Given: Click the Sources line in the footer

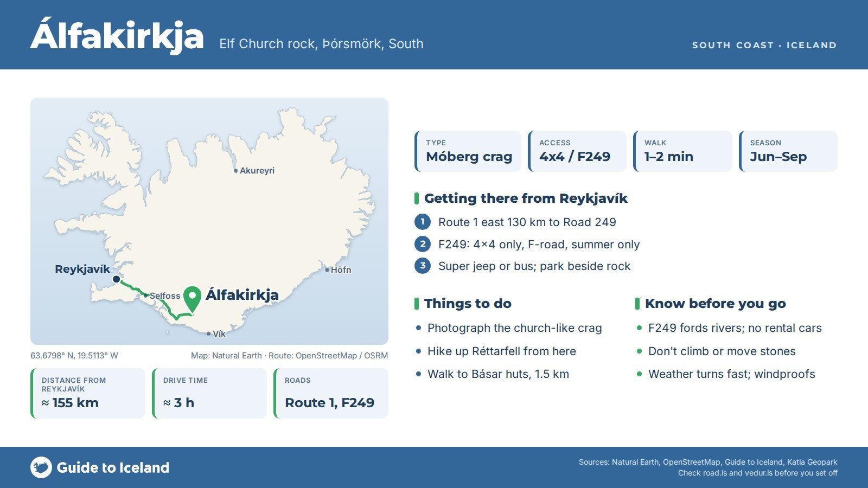Looking at the screenshot, I should tap(708, 462).
